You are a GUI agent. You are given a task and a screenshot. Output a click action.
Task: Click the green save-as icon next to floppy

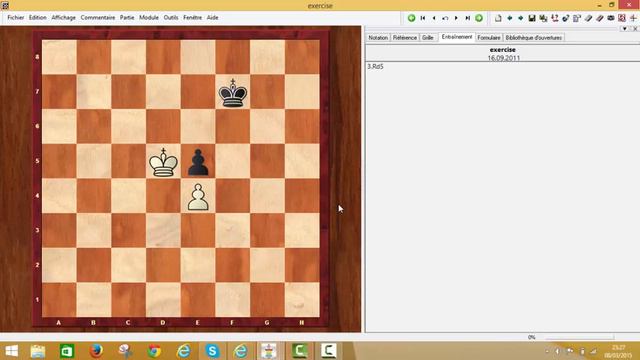point(543,18)
